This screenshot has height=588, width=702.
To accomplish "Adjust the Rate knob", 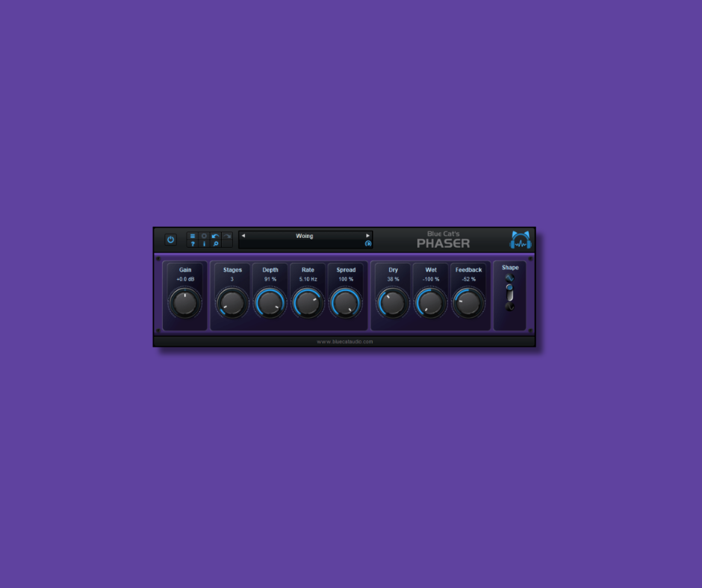I will click(x=308, y=301).
